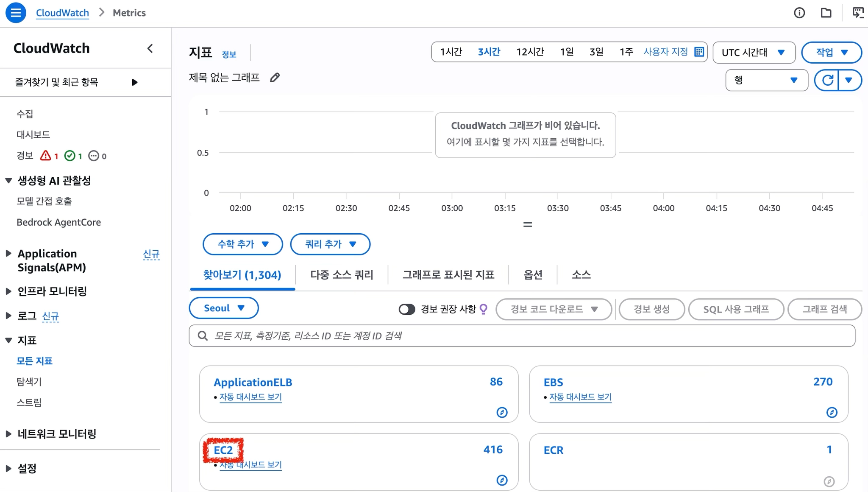Viewport: 868px width, 492px height.
Task: Open the hamburger navigation menu
Action: [x=16, y=13]
